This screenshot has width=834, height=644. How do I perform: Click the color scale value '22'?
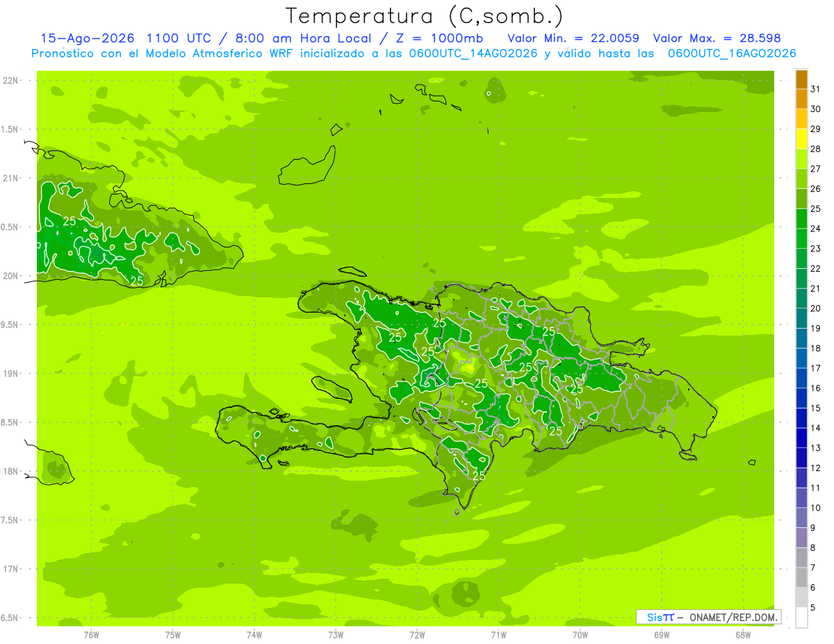[816, 268]
